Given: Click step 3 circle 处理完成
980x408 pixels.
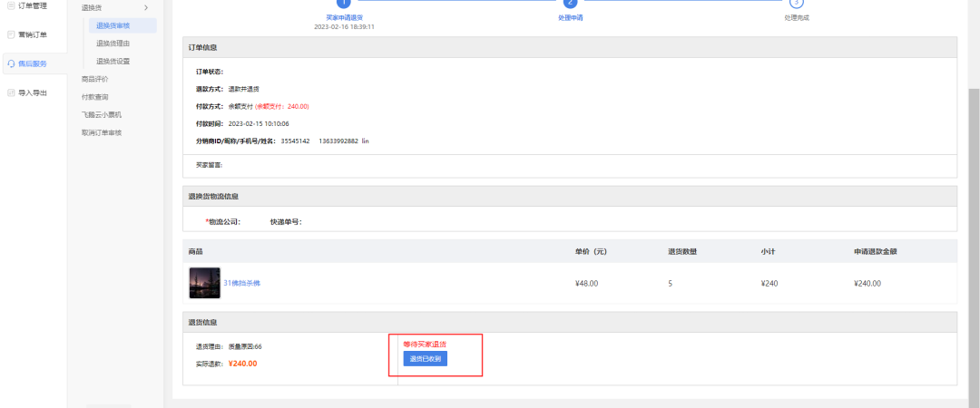Looking at the screenshot, I should pos(797,3).
